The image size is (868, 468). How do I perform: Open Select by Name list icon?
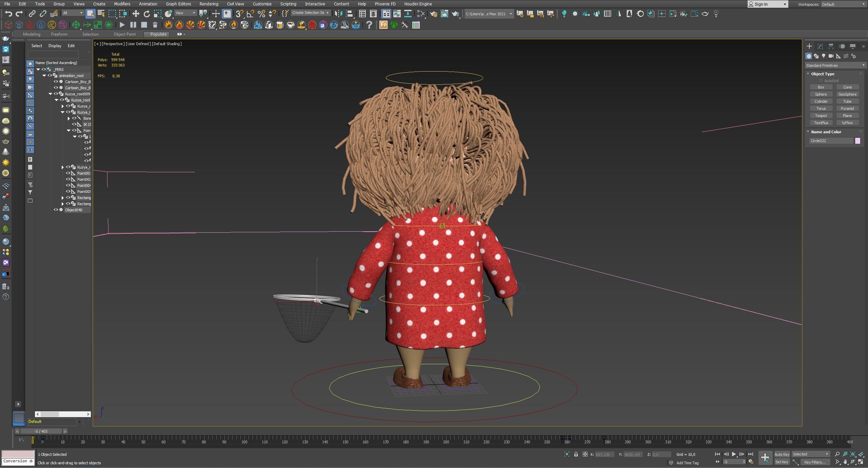click(x=101, y=14)
